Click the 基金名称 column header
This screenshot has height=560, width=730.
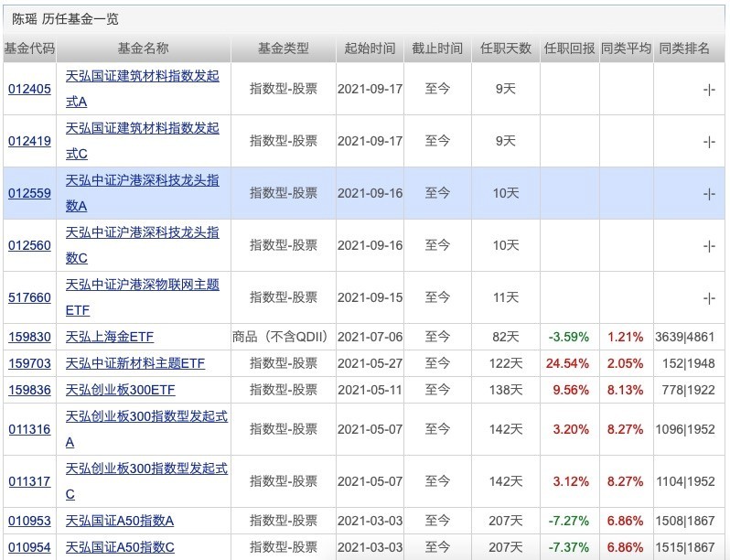[144, 48]
